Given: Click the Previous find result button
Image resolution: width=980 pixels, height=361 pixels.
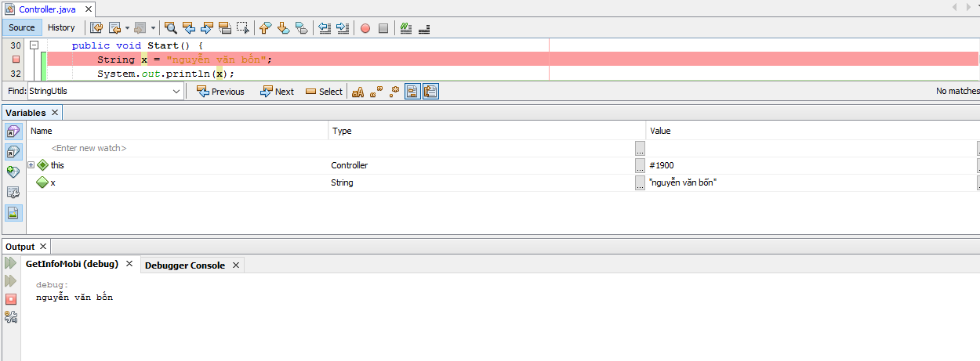Looking at the screenshot, I should click(220, 92).
